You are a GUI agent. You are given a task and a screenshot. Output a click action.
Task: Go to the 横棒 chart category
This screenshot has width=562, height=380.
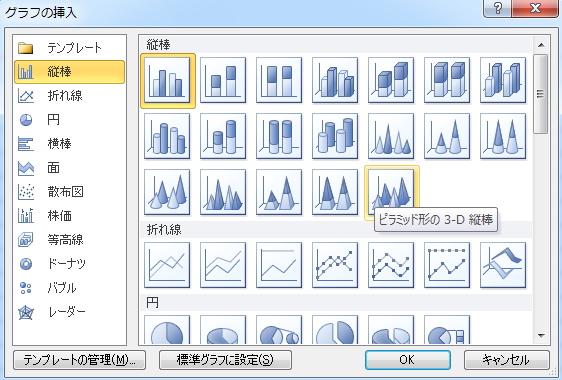(70, 144)
